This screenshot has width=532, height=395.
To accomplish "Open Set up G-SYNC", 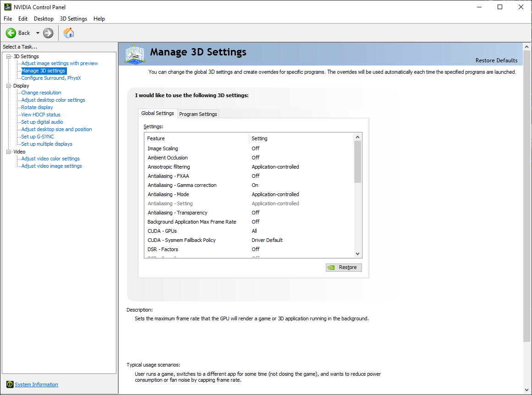I will (37, 137).
